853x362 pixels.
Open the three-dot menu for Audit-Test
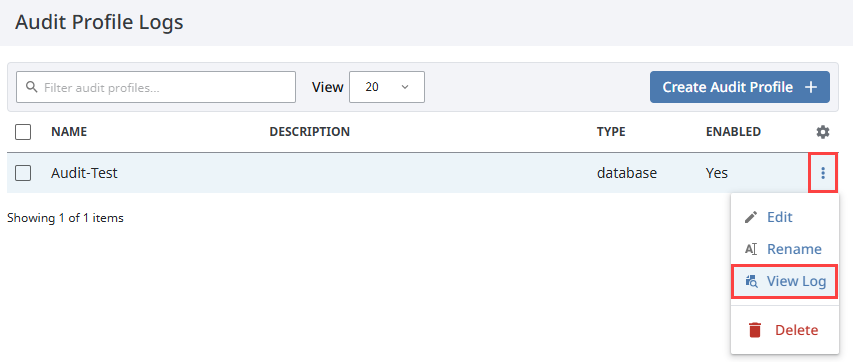pyautogui.click(x=823, y=173)
